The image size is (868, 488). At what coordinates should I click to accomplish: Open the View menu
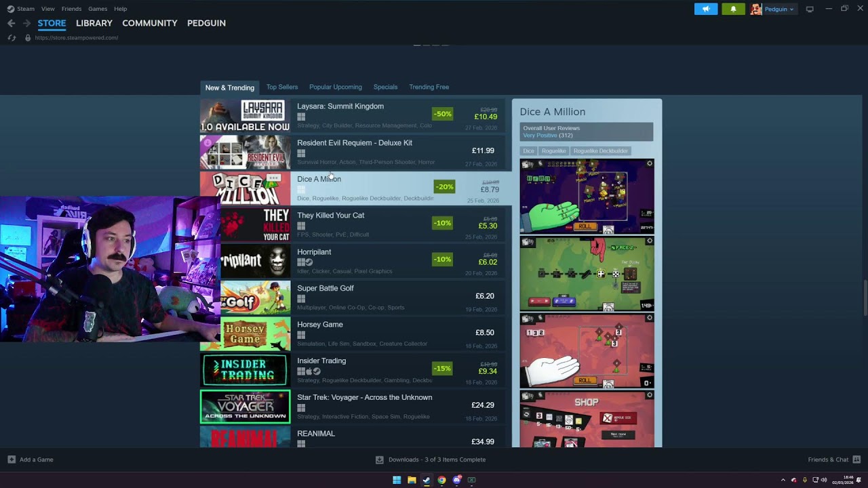click(x=47, y=9)
